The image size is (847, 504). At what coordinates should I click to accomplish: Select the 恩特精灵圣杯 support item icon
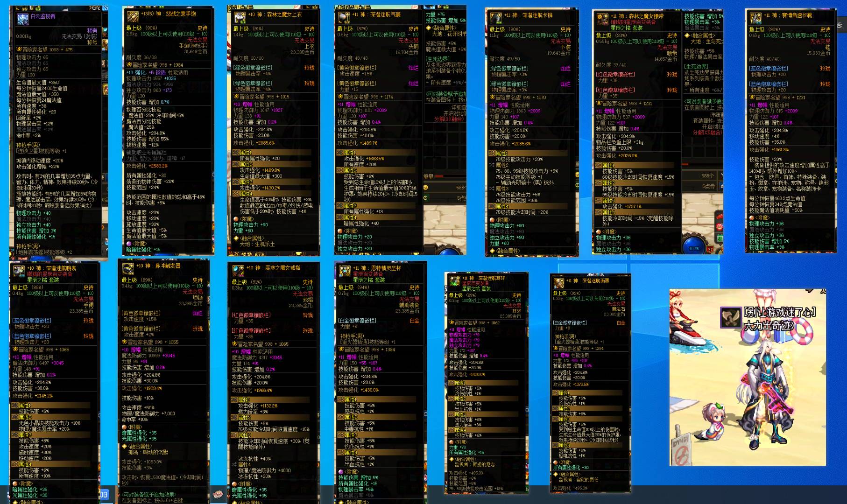point(345,271)
